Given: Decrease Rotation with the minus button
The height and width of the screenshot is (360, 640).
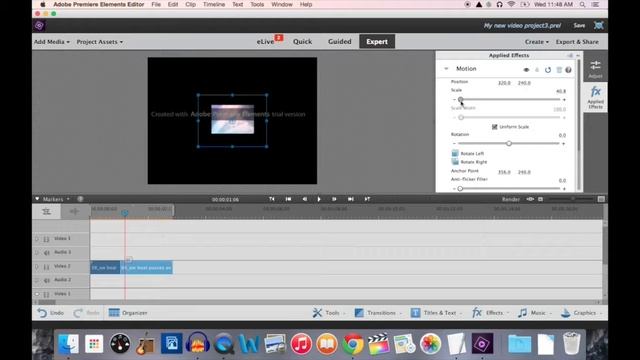Looking at the screenshot, I should [454, 144].
